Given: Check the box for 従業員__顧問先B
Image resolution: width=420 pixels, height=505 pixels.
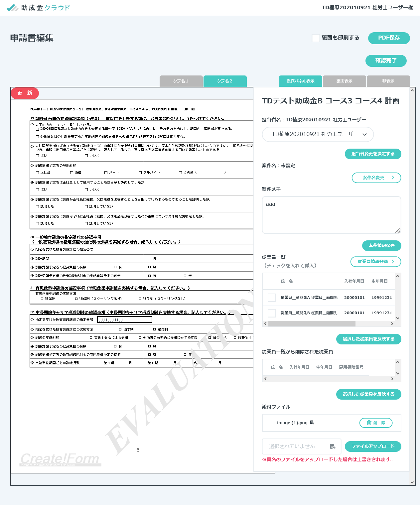Looking at the screenshot, I should pos(272,313).
